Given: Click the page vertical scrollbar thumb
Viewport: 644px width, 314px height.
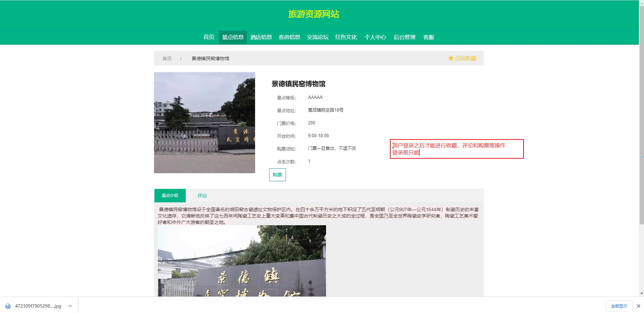Looking at the screenshot, I should point(641,114).
